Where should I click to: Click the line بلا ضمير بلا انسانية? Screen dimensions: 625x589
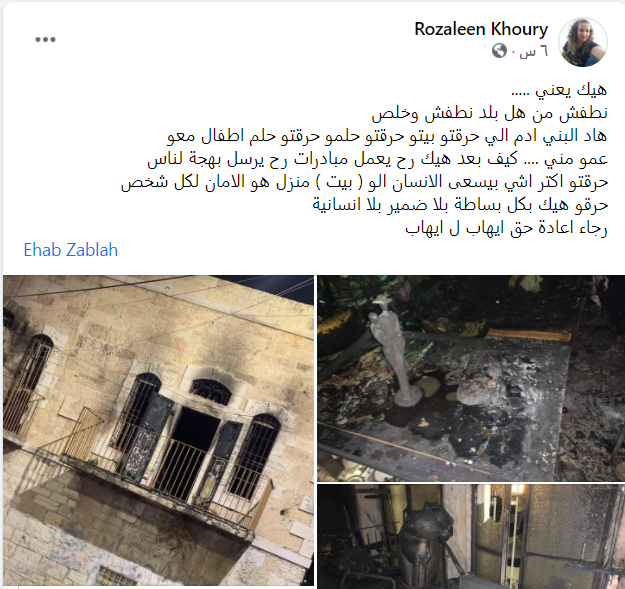460,205
